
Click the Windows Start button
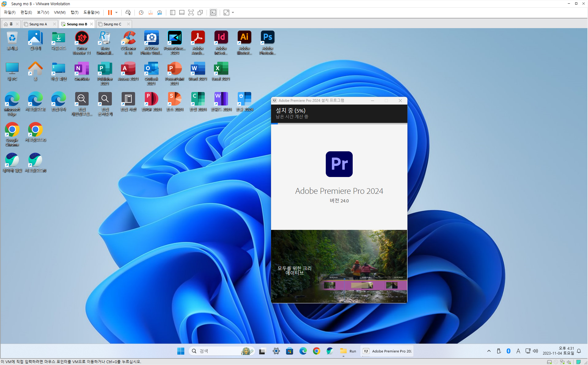(x=181, y=351)
